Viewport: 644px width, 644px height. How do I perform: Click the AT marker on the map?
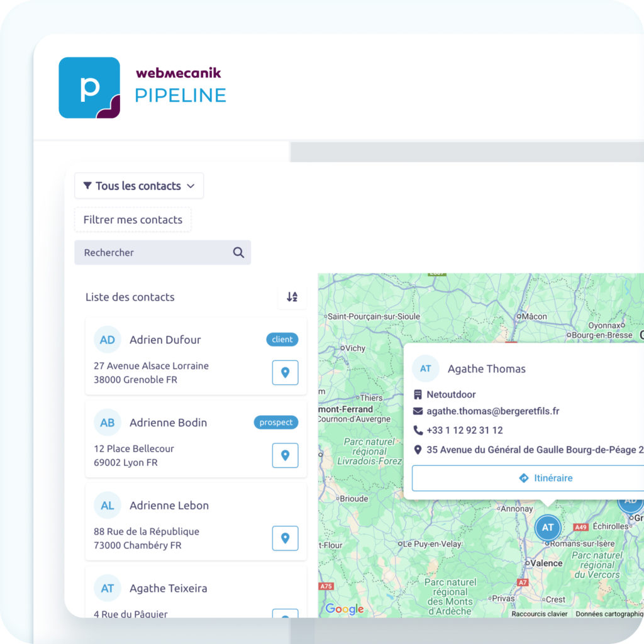coord(547,528)
